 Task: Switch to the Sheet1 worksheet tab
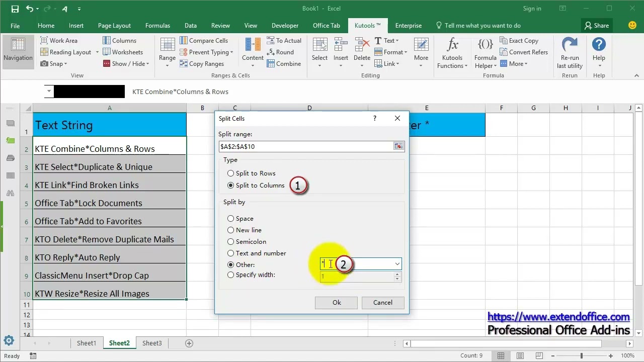coord(87,343)
